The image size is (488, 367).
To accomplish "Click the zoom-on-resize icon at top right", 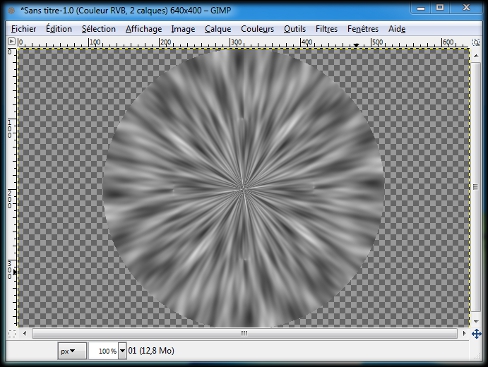I will point(476,42).
